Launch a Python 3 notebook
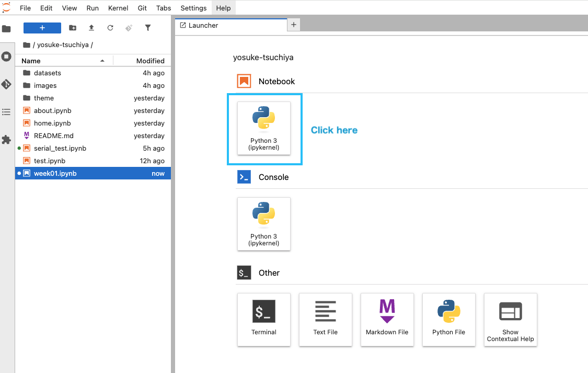The width and height of the screenshot is (588, 373). click(264, 128)
